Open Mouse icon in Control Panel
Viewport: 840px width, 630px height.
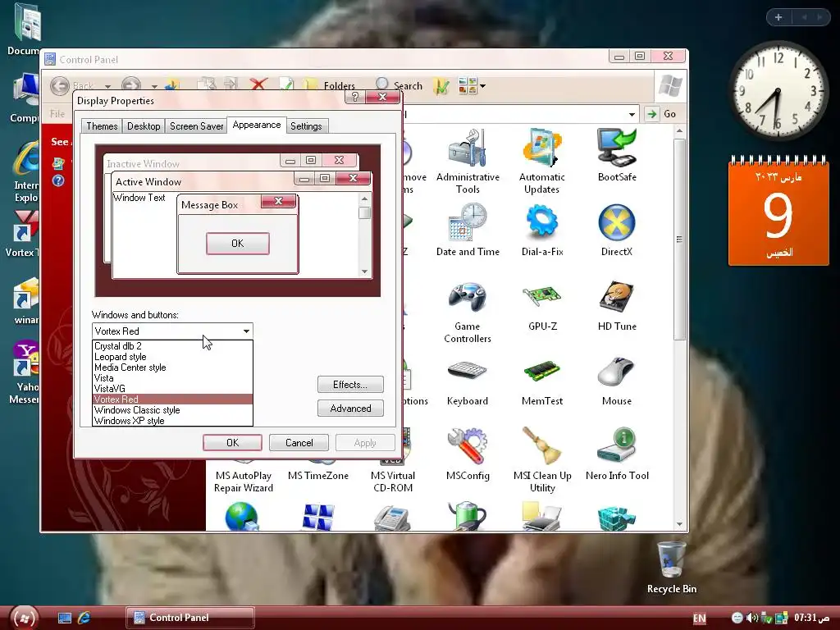coord(617,382)
